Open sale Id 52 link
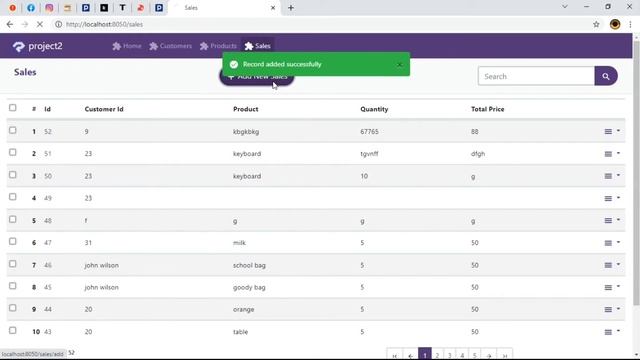The height and width of the screenshot is (360, 640). (x=48, y=132)
